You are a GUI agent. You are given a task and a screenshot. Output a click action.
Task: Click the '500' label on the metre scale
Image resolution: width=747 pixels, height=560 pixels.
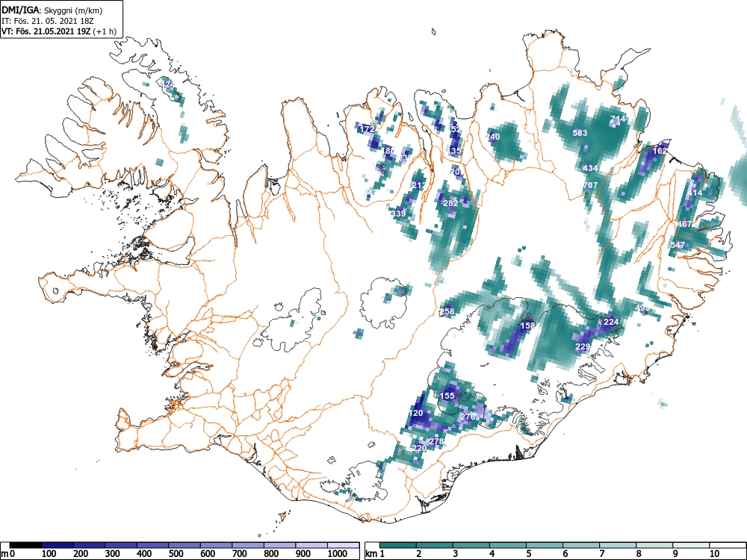[x=176, y=554]
